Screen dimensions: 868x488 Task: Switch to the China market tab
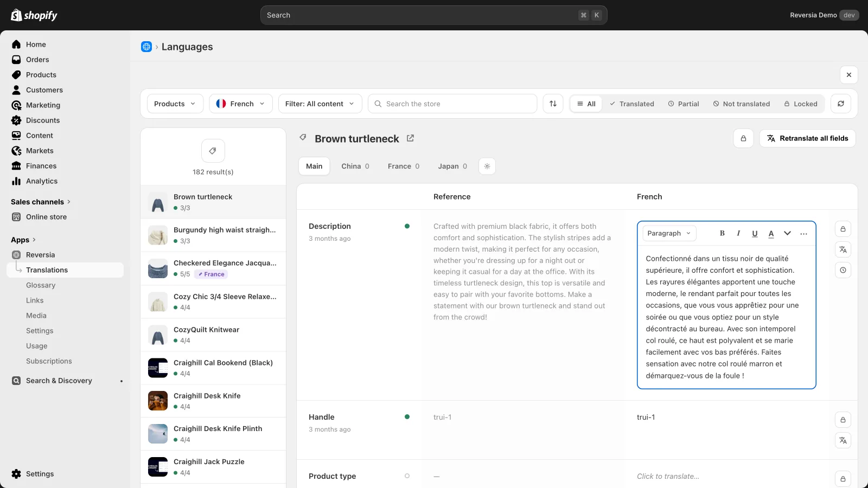tap(355, 166)
